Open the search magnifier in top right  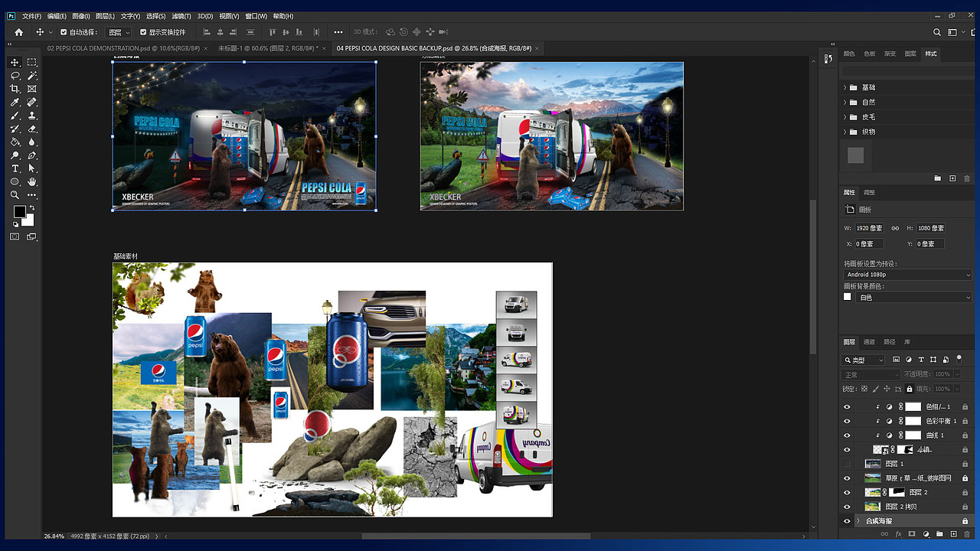(937, 32)
